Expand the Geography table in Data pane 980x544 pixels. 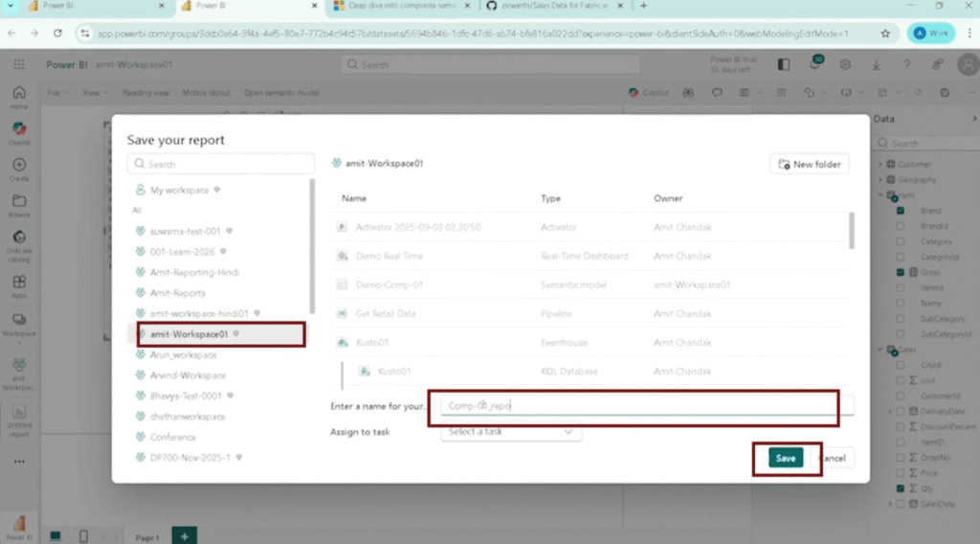(881, 180)
